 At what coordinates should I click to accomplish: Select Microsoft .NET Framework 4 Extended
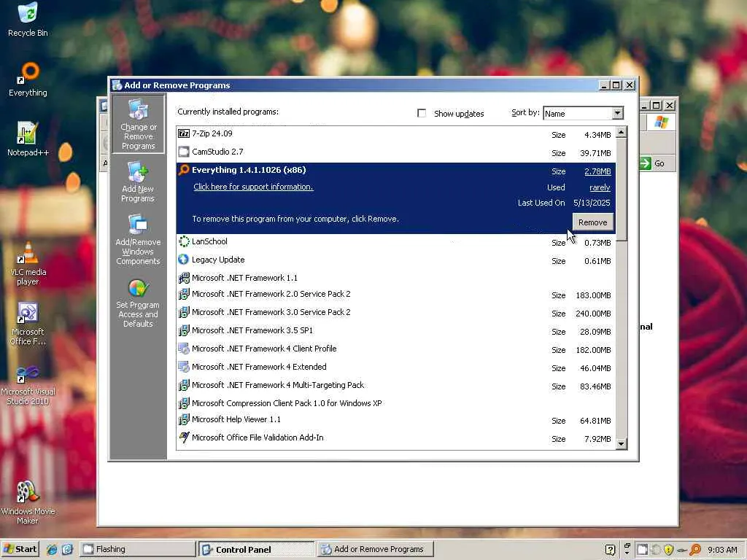(x=395, y=367)
